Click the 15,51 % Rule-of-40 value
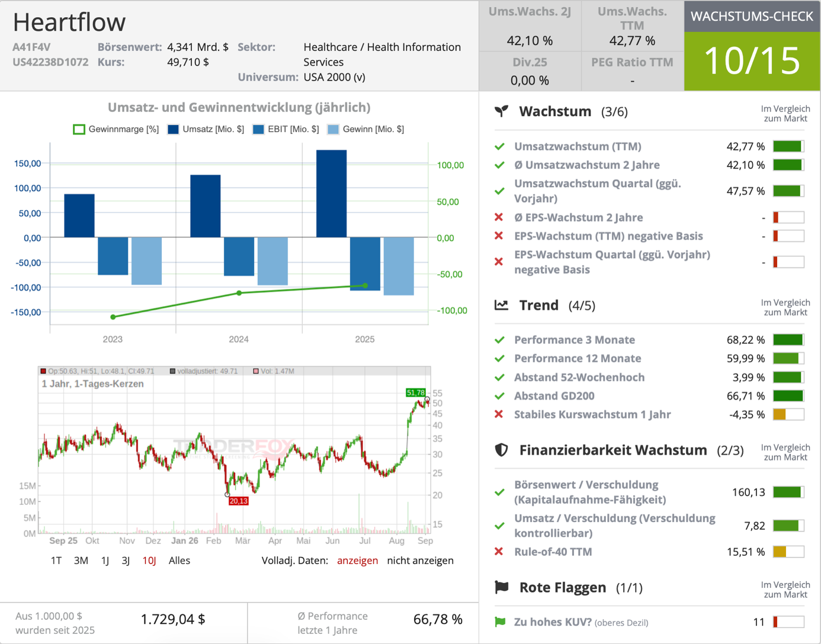 point(746,552)
